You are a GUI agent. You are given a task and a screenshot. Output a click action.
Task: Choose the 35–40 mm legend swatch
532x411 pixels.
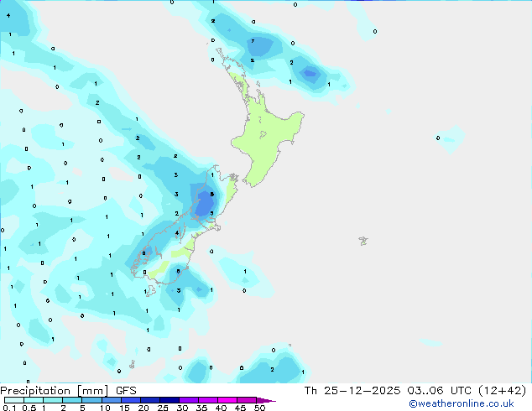point(207,400)
